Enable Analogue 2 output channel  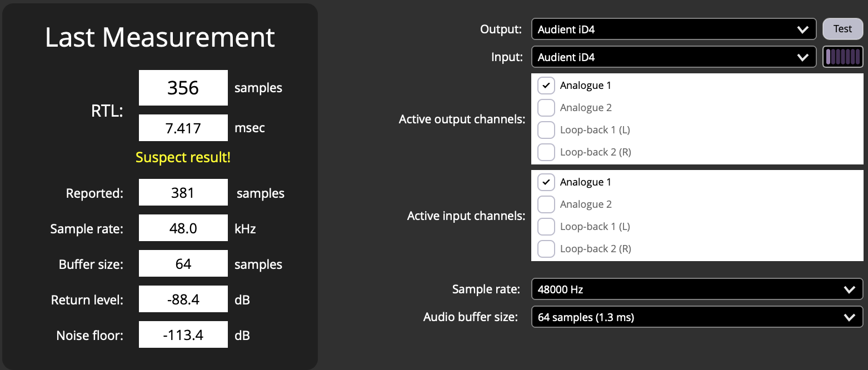(546, 108)
